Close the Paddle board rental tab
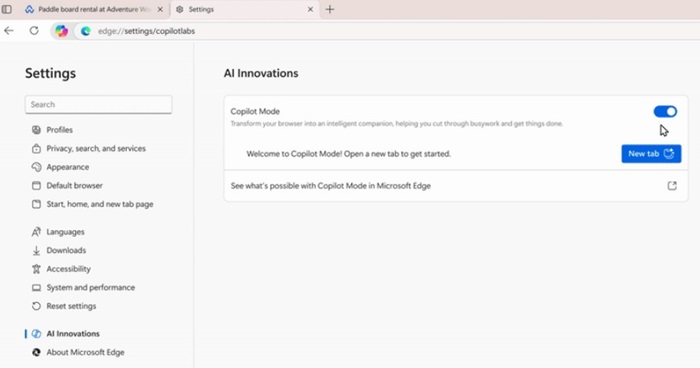700x368 pixels. pos(160,9)
